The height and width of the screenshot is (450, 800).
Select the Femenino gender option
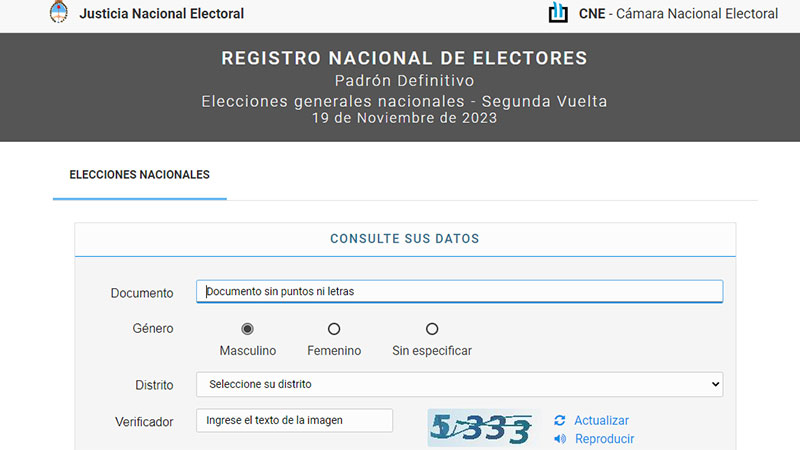tap(334, 329)
